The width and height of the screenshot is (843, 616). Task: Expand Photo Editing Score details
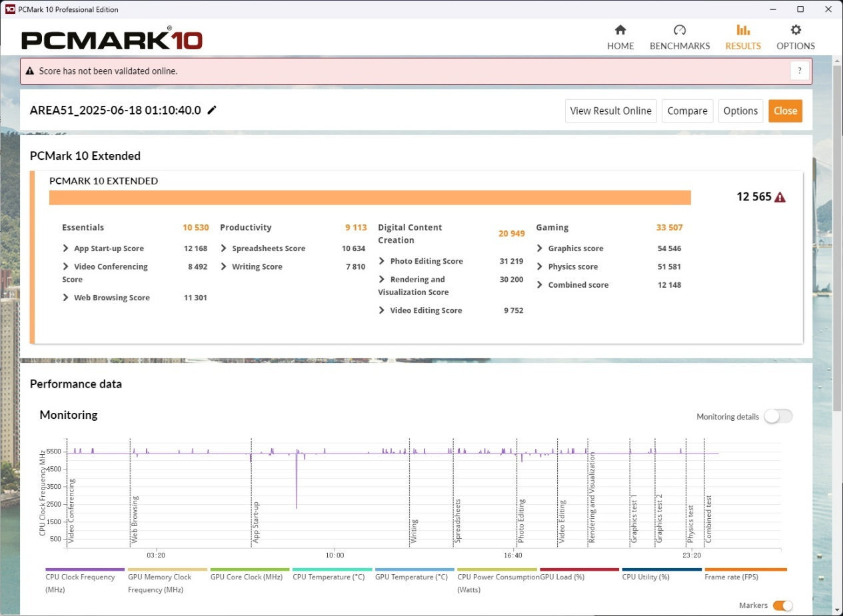pos(381,261)
